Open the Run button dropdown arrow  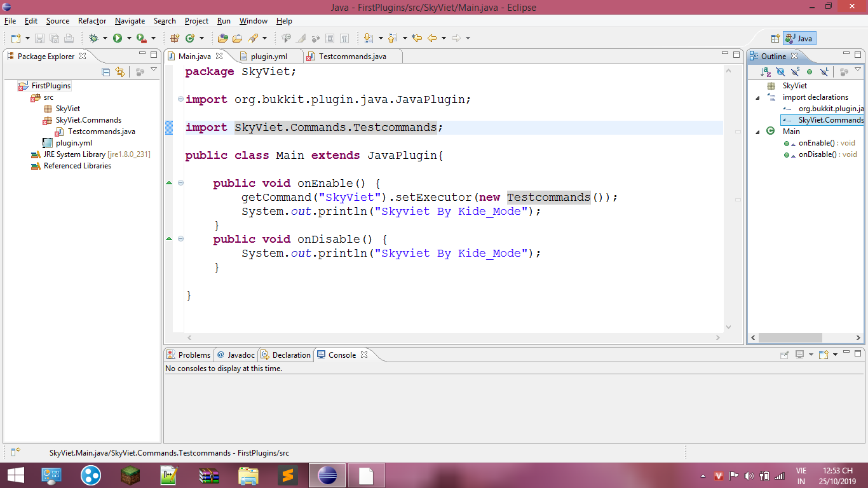(128, 38)
